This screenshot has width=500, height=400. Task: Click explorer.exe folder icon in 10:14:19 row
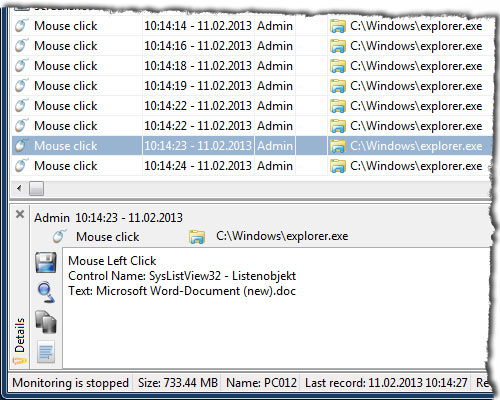[337, 86]
